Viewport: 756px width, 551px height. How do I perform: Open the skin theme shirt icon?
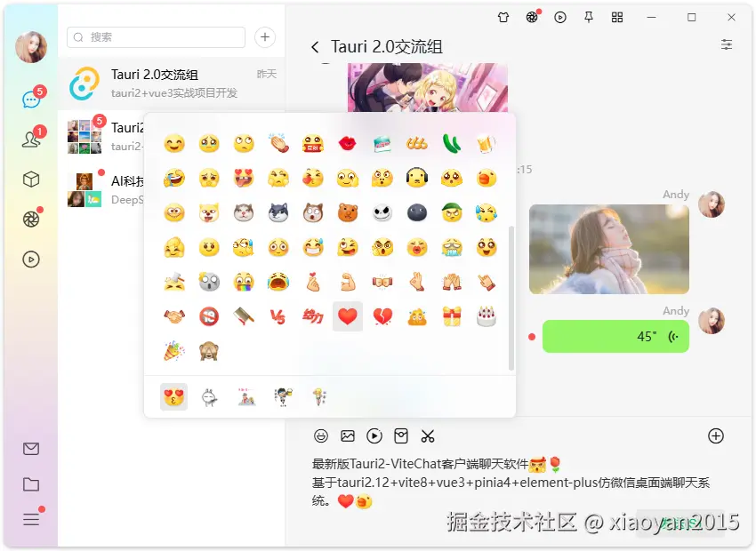pyautogui.click(x=503, y=18)
